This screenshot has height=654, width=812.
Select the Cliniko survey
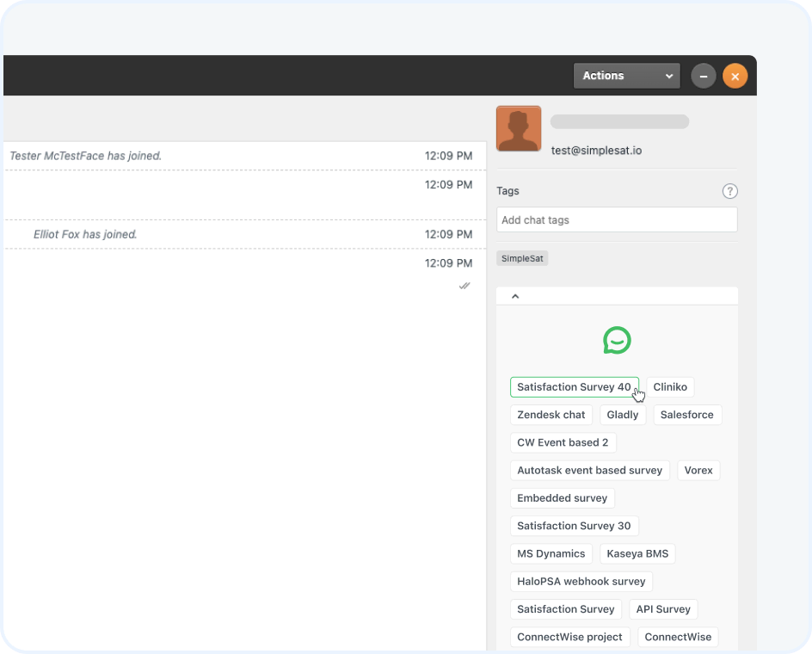670,386
